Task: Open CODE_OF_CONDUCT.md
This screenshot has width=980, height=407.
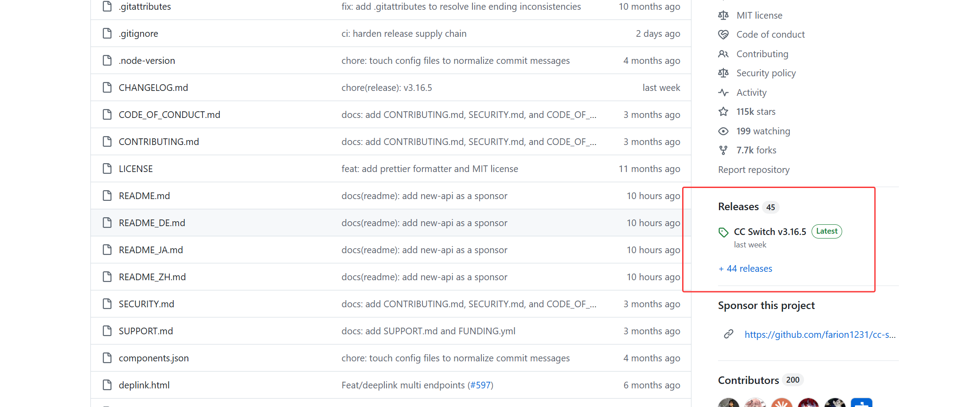Action: 169,114
